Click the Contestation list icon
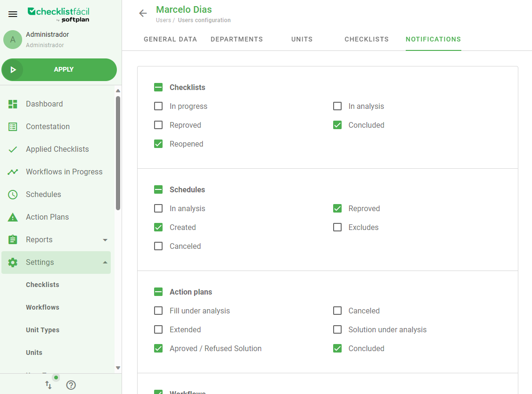Image resolution: width=532 pixels, height=394 pixels. tap(13, 127)
